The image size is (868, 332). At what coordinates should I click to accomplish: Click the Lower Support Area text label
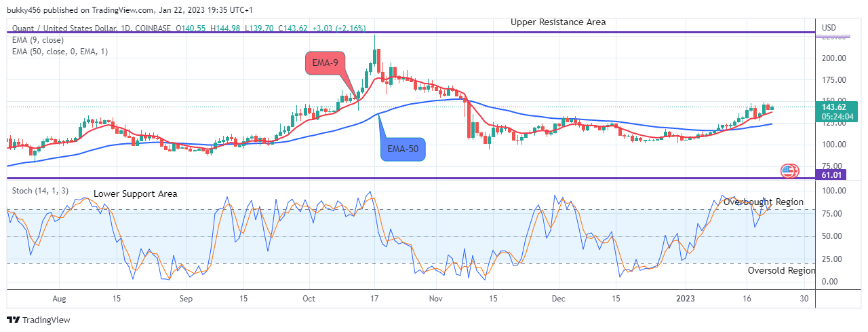136,193
